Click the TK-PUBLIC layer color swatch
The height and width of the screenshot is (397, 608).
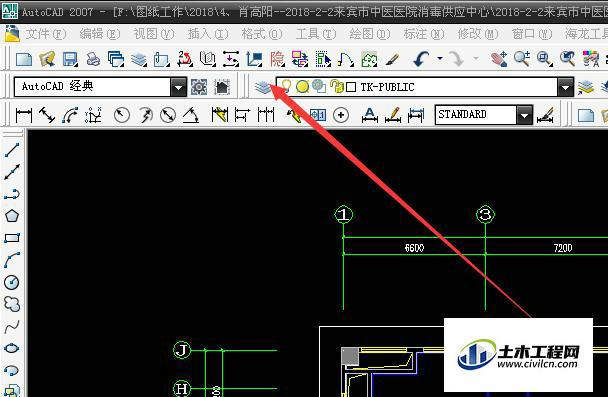click(x=351, y=87)
